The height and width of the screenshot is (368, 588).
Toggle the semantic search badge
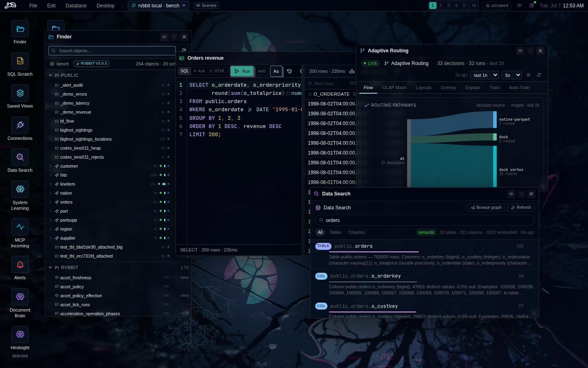[x=426, y=233]
